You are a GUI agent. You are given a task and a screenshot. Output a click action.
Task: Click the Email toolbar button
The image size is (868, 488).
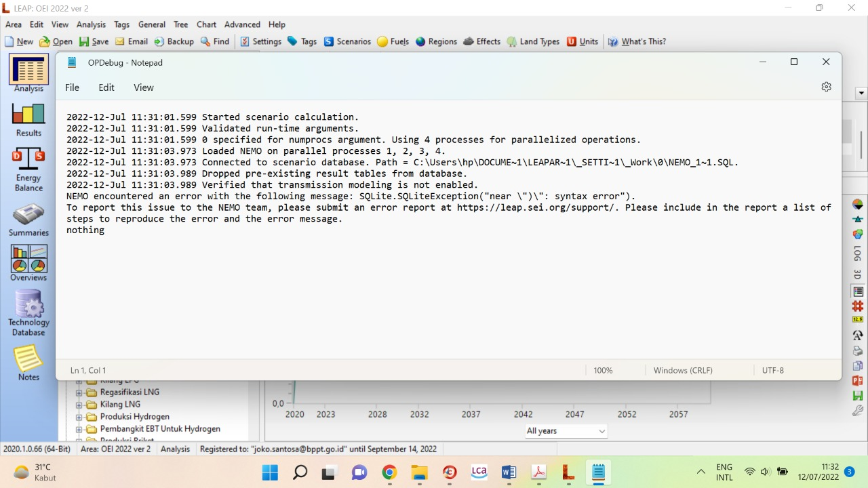click(x=132, y=41)
